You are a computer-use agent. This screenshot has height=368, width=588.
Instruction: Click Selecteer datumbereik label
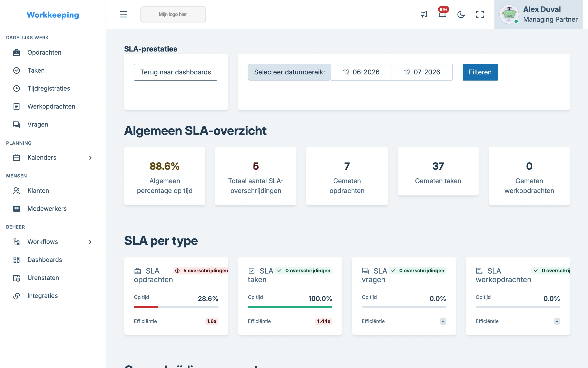(x=289, y=72)
